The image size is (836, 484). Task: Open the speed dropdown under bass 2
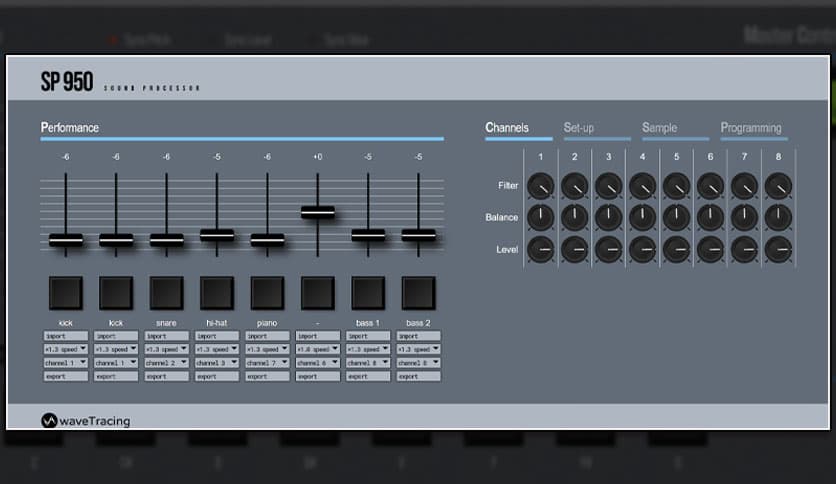coord(418,350)
